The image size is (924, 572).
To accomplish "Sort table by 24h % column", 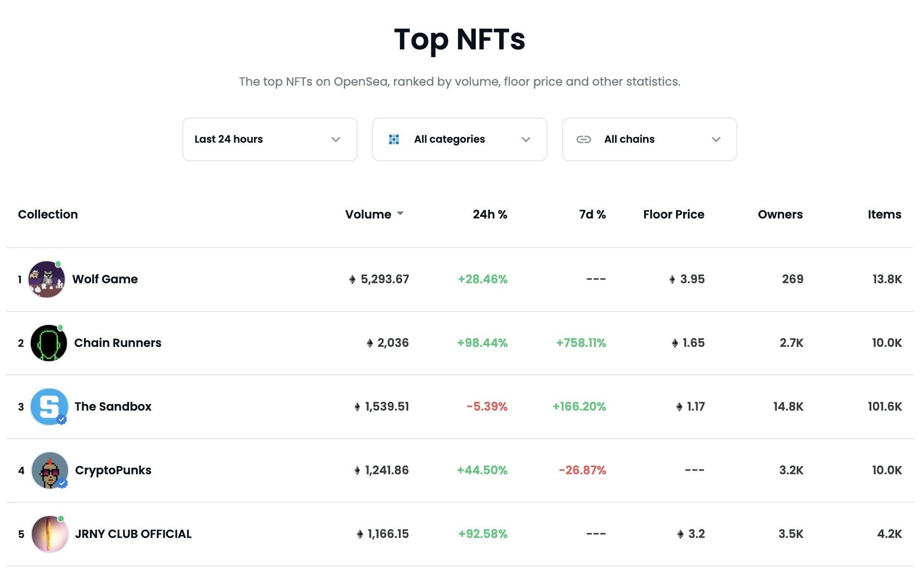I will click(x=490, y=215).
